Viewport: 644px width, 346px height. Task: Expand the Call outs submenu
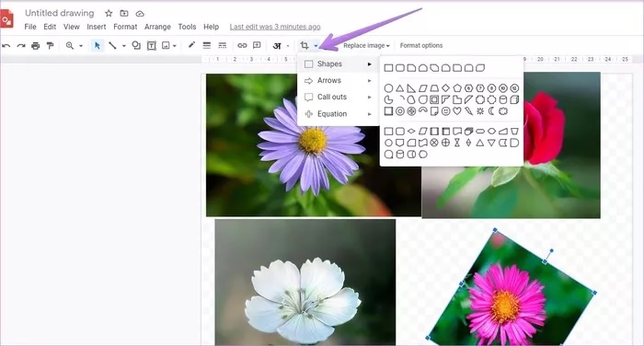[339, 97]
